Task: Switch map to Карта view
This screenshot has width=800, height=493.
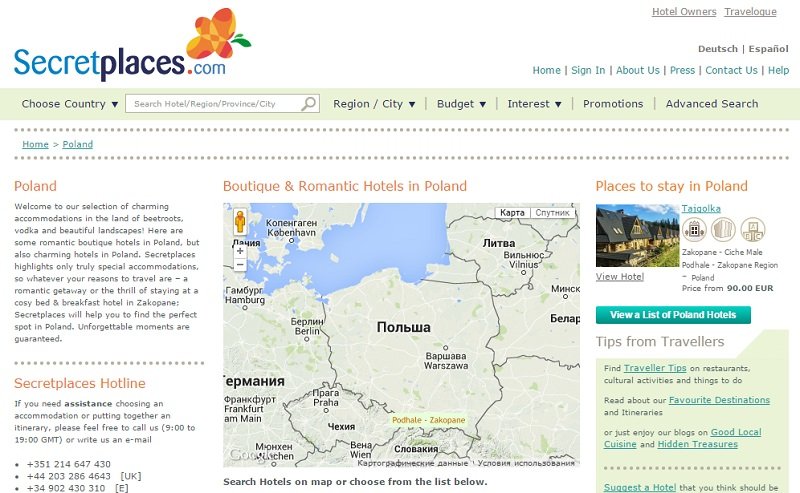Action: point(512,212)
